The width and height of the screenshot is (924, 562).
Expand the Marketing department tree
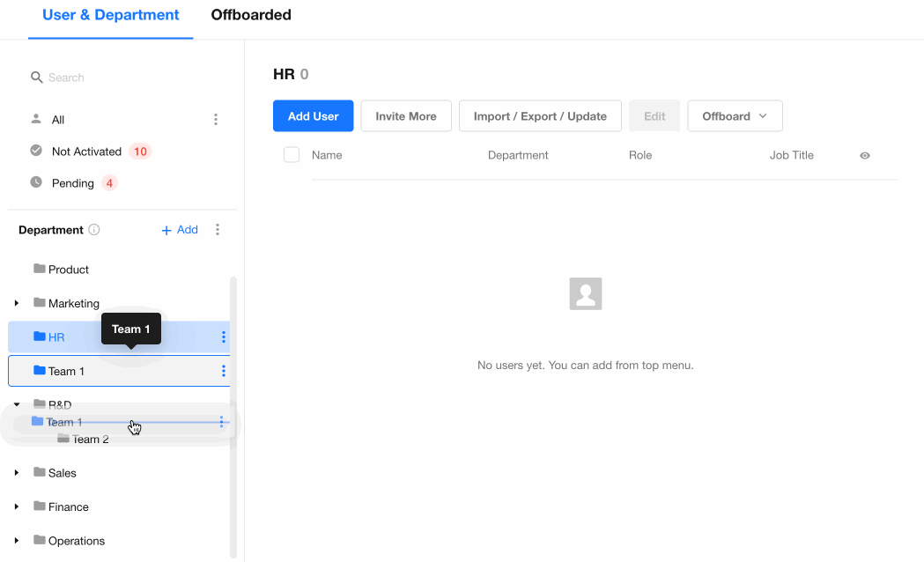(17, 303)
